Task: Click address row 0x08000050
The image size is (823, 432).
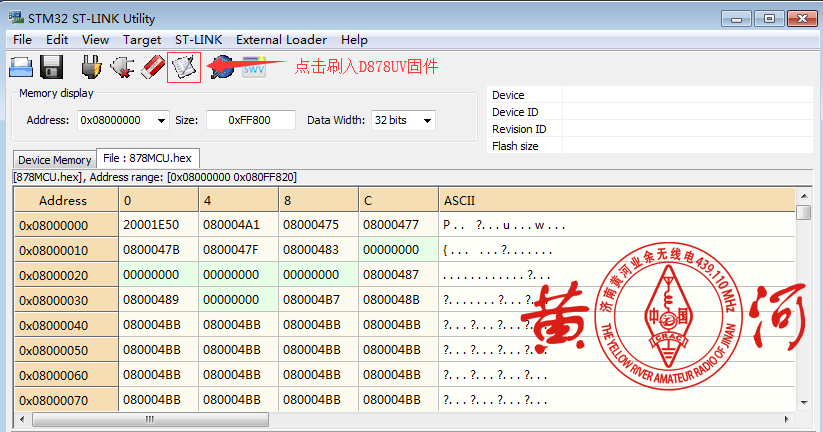Action: pos(66,350)
